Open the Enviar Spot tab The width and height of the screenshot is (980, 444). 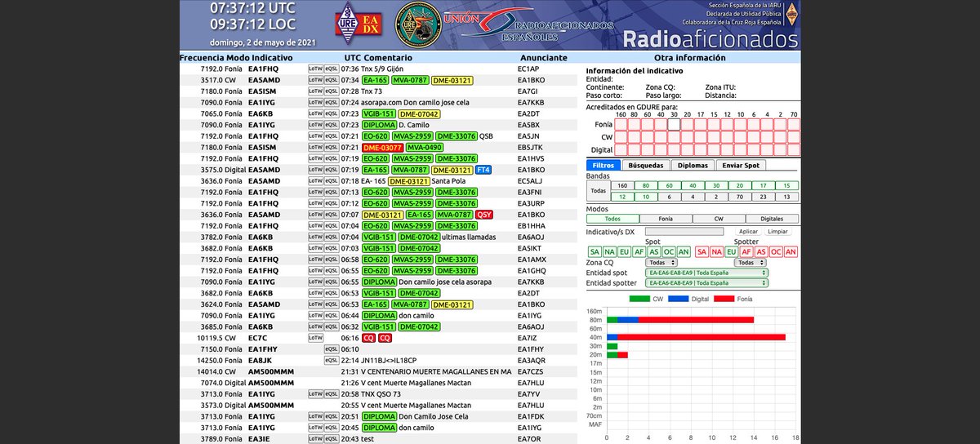tap(742, 165)
